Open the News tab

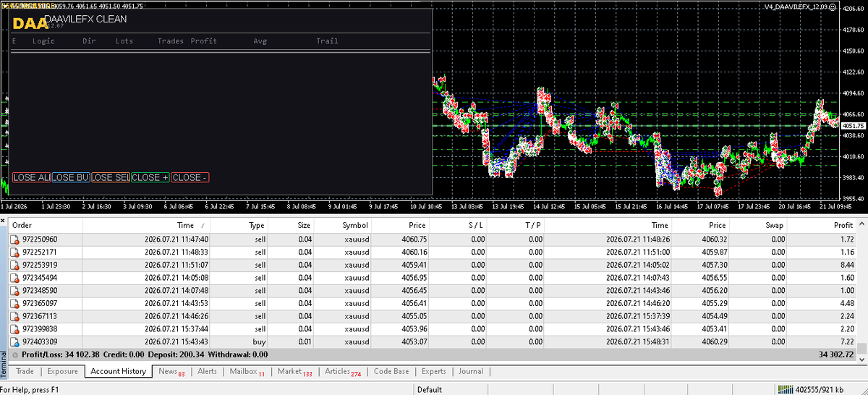171,372
